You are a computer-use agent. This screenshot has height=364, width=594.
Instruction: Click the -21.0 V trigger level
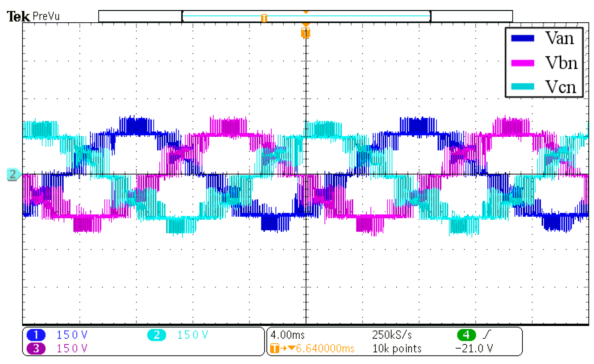(474, 348)
